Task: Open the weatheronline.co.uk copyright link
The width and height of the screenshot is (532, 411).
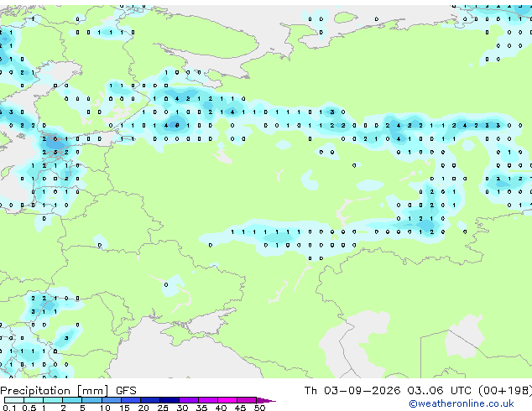Action: (461, 403)
